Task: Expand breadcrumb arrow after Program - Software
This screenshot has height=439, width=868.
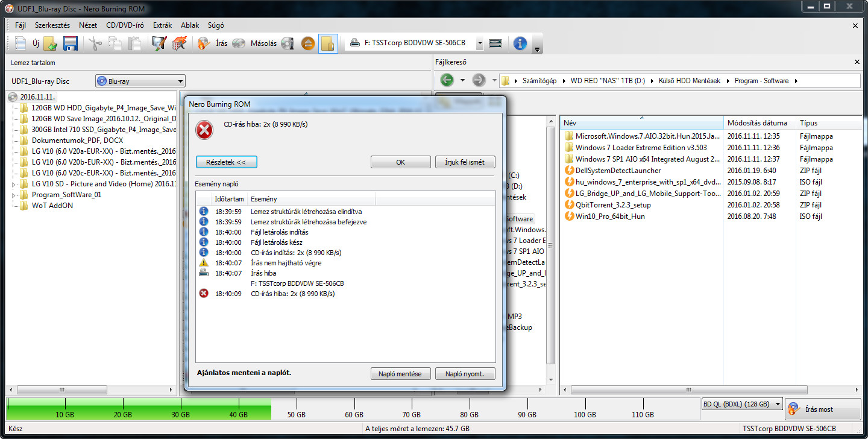Action: click(x=796, y=81)
